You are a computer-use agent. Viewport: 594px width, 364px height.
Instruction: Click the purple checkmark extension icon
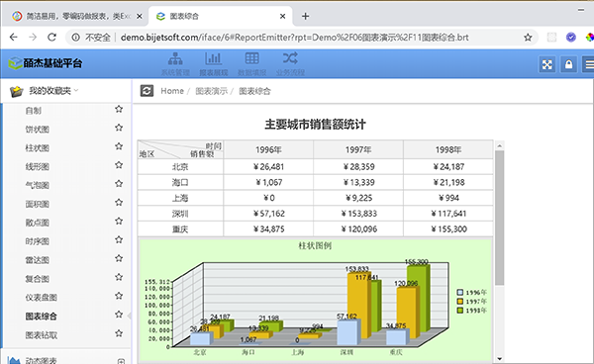[571, 37]
